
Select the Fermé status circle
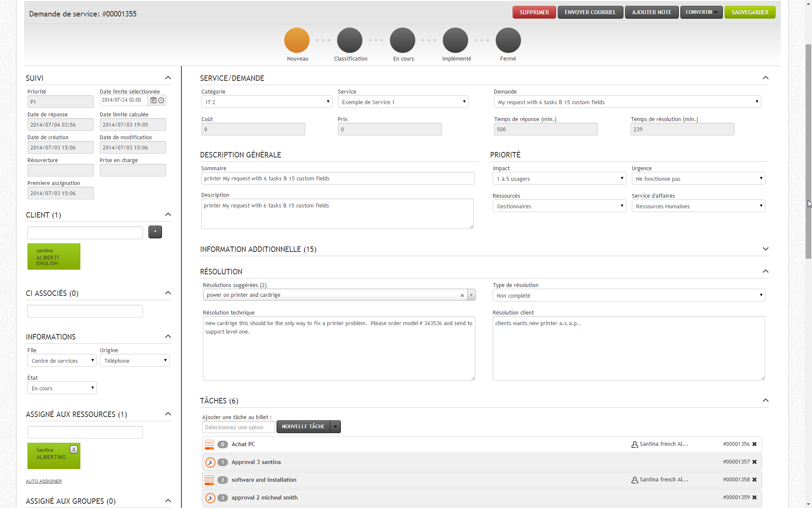(508, 41)
